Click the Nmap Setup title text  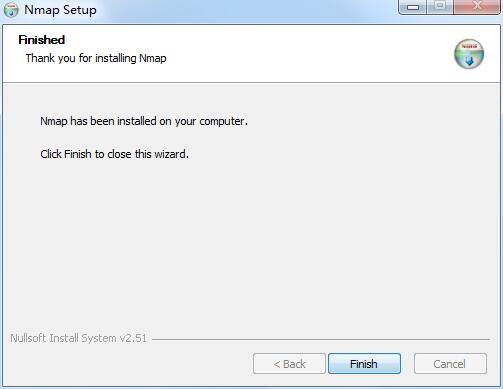(60, 10)
